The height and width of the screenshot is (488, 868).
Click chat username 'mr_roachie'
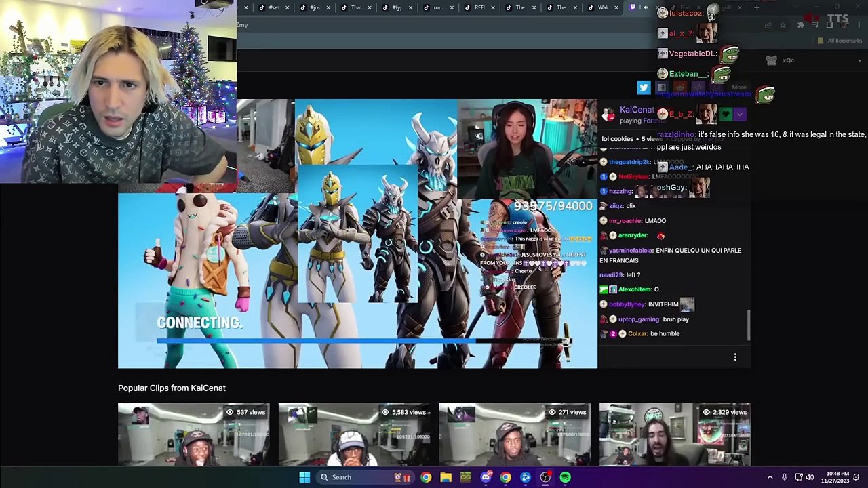click(625, 220)
